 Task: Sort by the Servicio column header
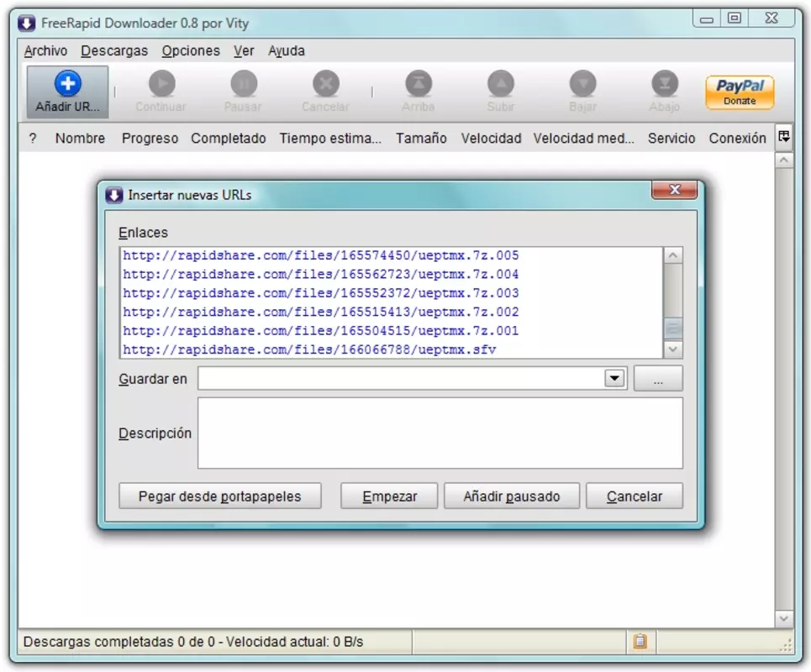[671, 138]
